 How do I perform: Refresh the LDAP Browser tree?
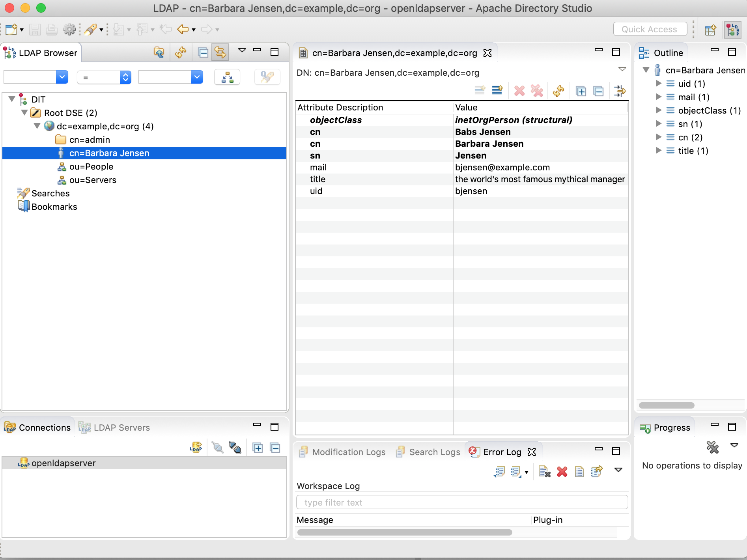tap(181, 52)
